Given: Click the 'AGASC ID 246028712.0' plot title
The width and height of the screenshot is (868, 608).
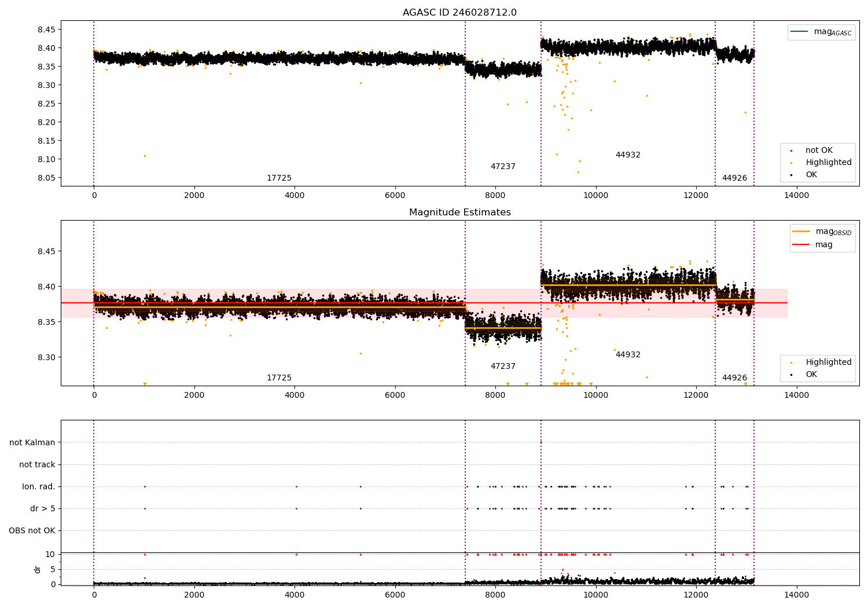Looking at the screenshot, I should tap(460, 13).
